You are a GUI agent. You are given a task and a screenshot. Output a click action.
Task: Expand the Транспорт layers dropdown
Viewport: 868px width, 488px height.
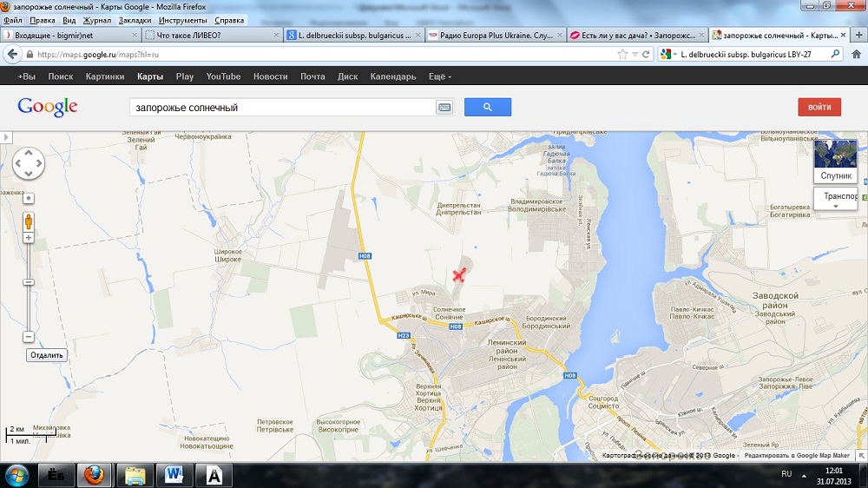pyautogui.click(x=835, y=198)
